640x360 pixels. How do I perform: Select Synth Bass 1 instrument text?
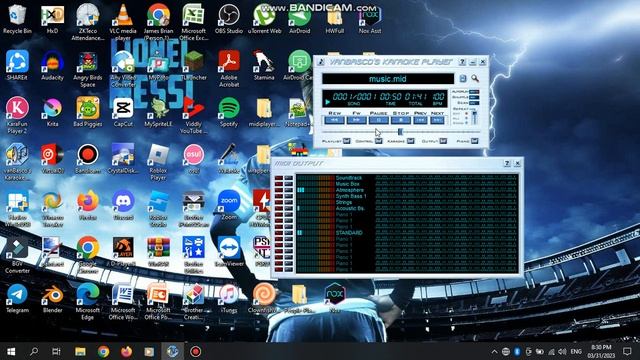(x=351, y=196)
